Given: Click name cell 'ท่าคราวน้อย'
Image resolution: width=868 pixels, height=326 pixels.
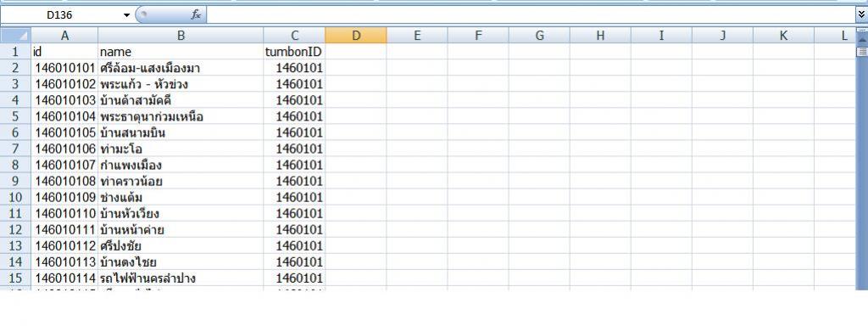Looking at the screenshot, I should (x=181, y=181).
